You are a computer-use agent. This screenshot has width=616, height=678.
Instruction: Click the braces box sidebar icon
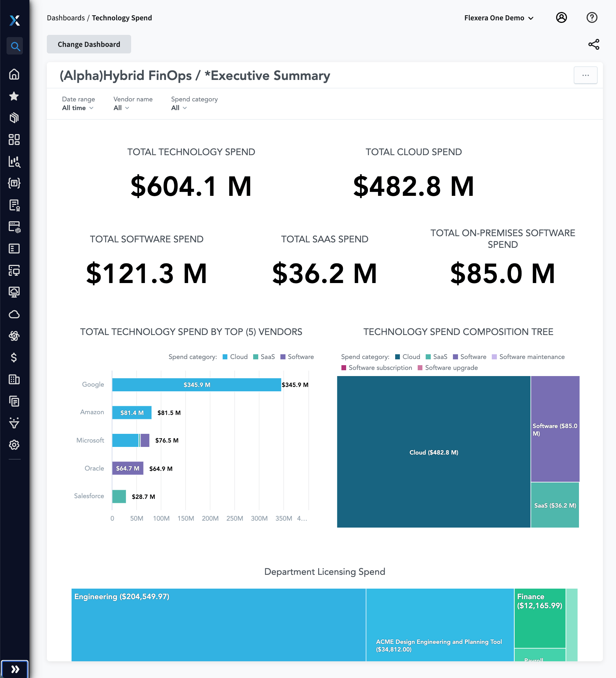point(14,183)
